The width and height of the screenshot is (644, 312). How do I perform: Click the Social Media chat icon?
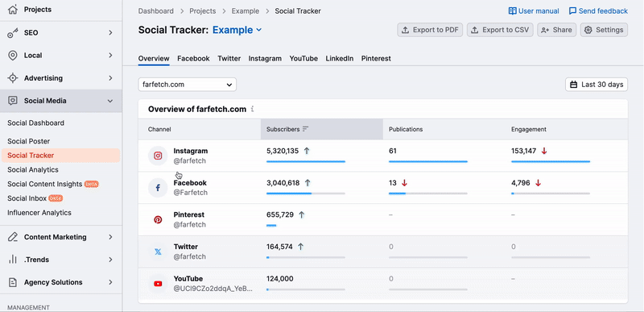[x=13, y=101]
